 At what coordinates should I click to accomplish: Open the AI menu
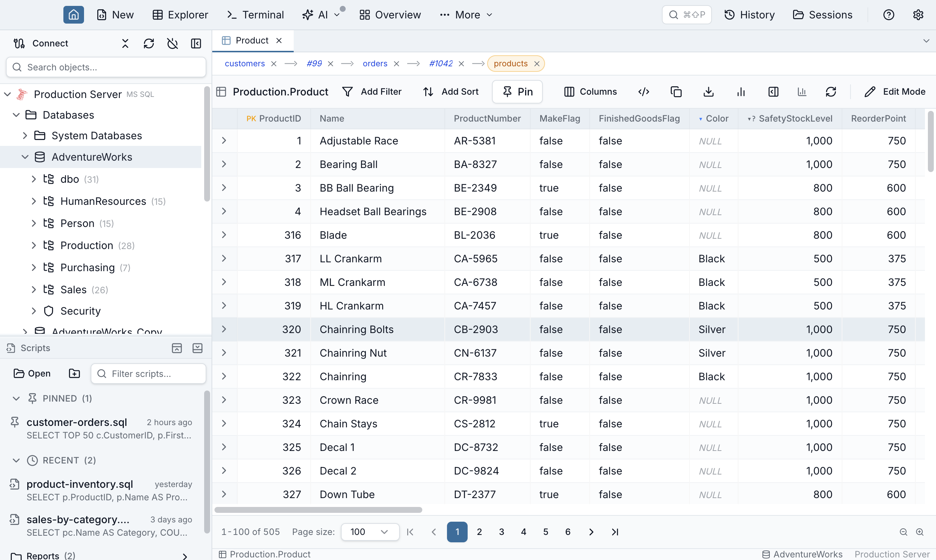coord(321,15)
